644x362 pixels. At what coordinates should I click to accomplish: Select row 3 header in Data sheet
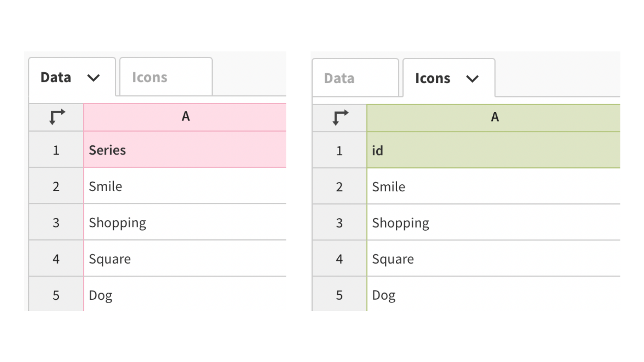click(56, 222)
